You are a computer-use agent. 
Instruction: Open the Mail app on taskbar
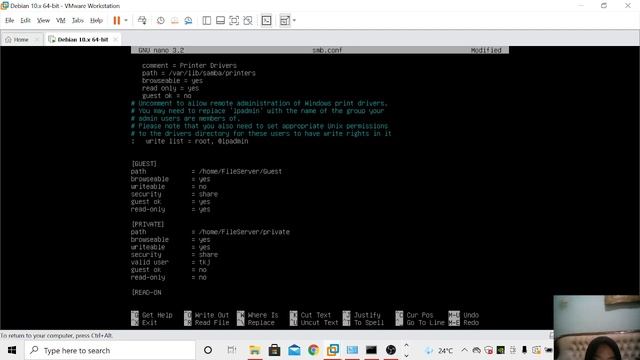click(294, 350)
